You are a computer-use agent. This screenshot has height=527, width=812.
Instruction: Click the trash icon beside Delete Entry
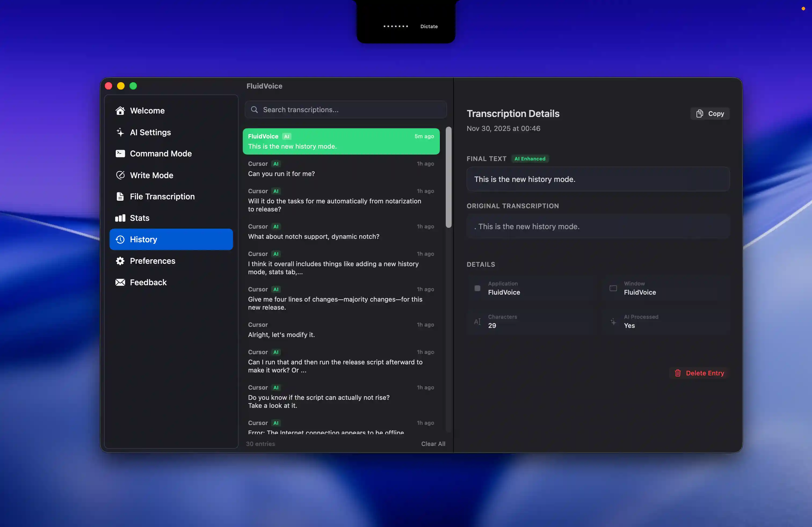coord(677,373)
